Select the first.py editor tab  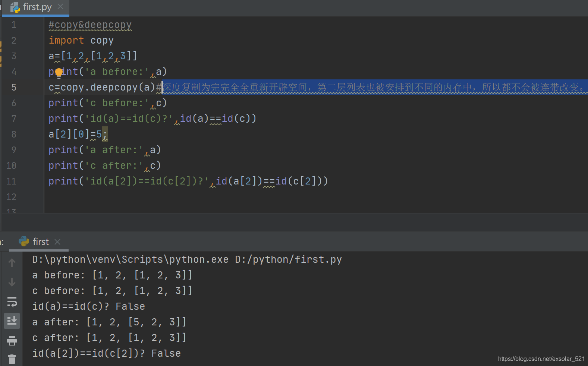36,7
